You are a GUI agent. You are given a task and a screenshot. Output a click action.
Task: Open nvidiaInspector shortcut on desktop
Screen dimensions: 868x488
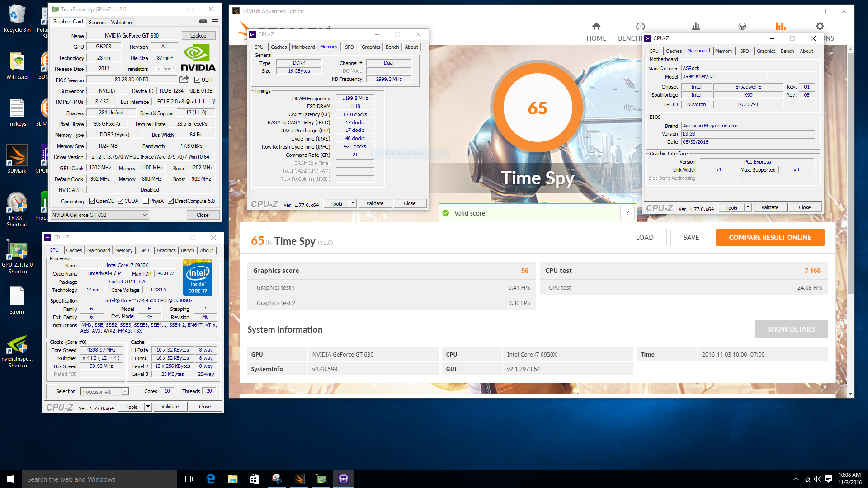click(17, 352)
